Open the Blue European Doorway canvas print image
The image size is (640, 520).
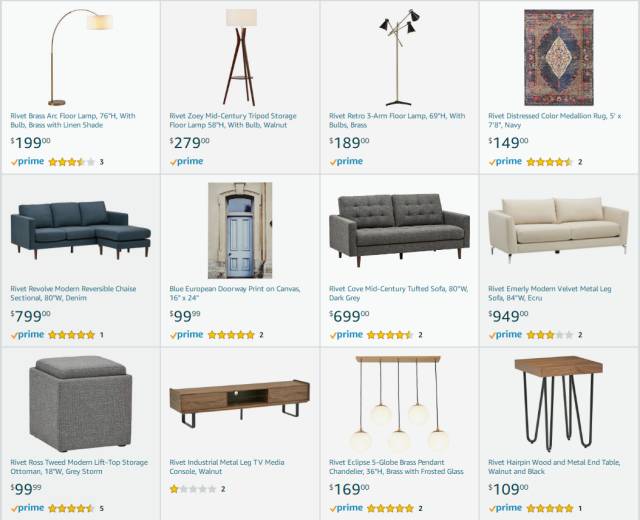click(x=240, y=230)
